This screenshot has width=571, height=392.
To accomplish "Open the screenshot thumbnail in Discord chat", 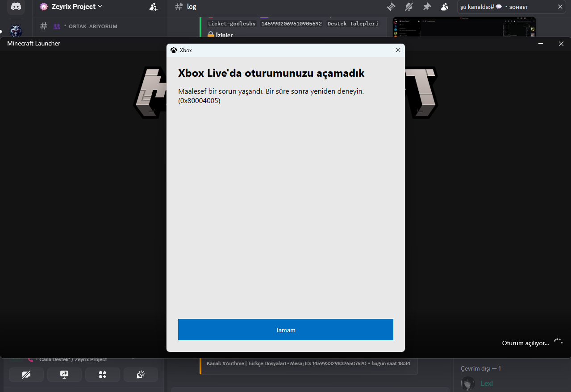I will click(464, 27).
